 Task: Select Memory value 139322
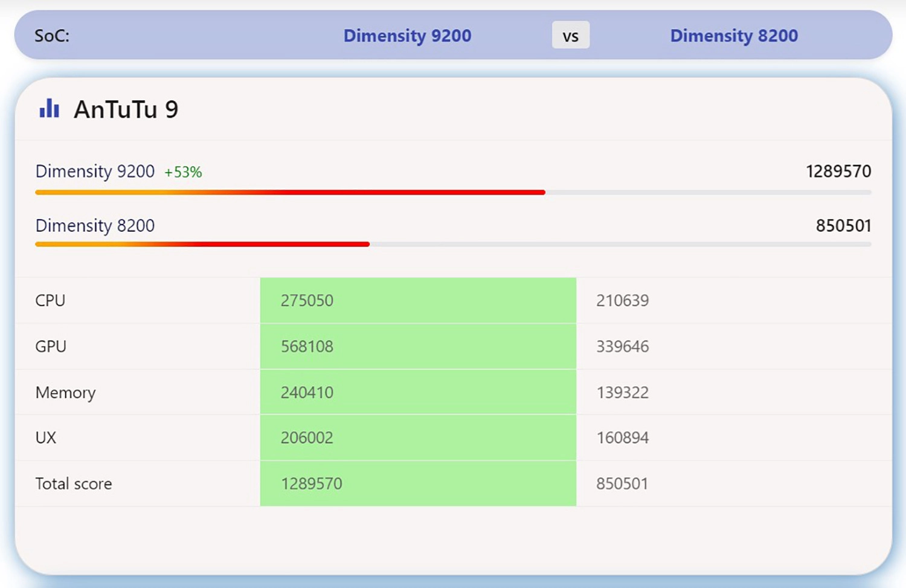point(623,392)
